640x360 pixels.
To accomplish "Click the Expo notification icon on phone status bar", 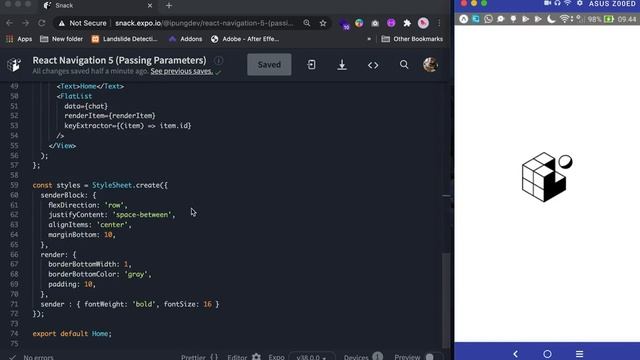I will [464, 19].
